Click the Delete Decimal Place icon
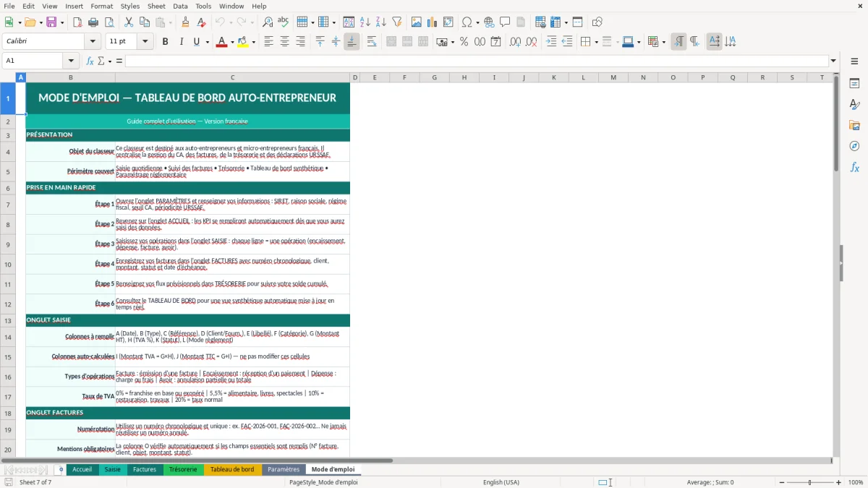868x488 pixels. (532, 42)
